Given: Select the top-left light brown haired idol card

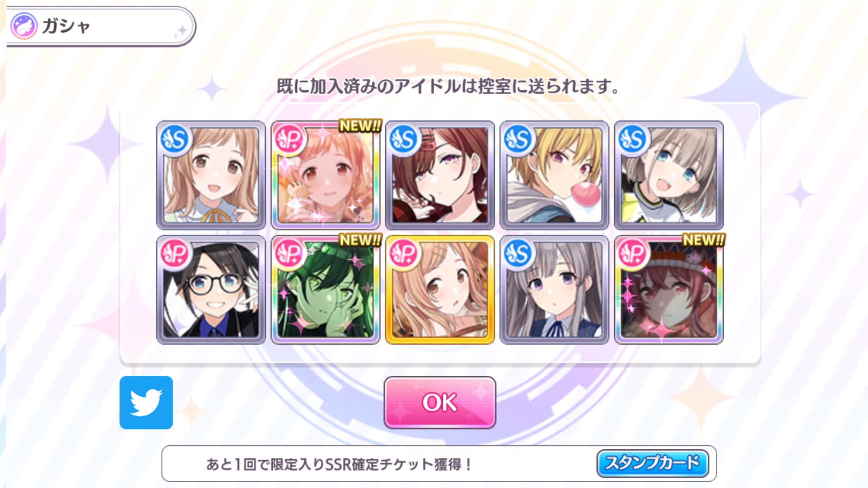Looking at the screenshot, I should [x=211, y=175].
